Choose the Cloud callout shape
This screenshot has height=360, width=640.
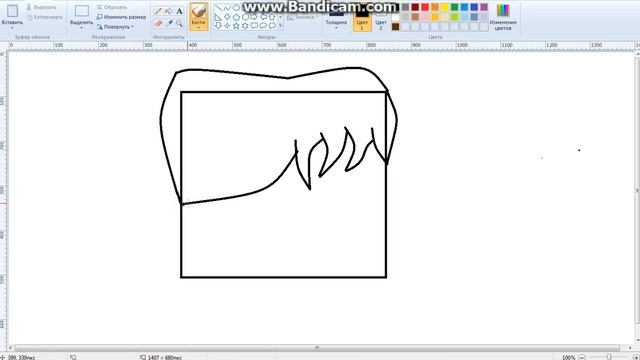272,26
